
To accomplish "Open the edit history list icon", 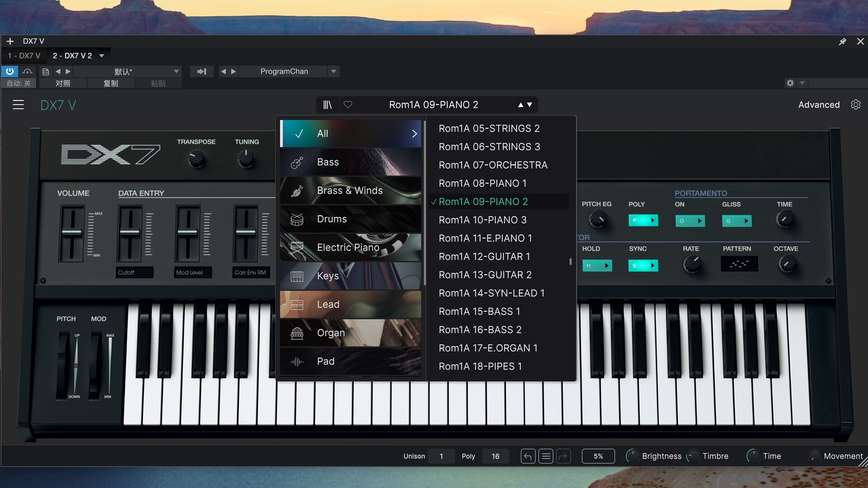I will point(546,456).
